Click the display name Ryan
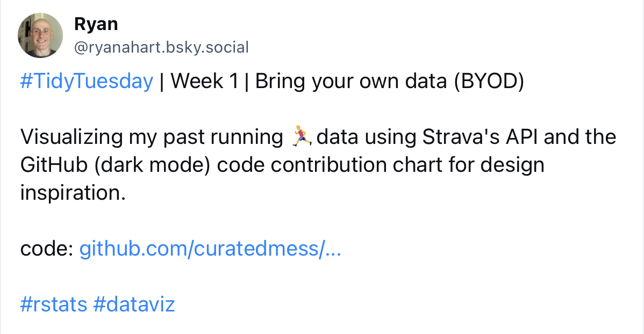Image resolution: width=644 pixels, height=334 pixels. pyautogui.click(x=96, y=24)
